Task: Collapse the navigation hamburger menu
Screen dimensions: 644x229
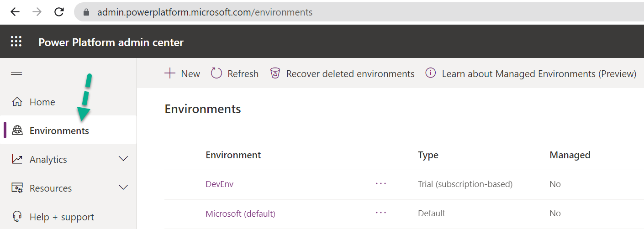Action: point(16,73)
